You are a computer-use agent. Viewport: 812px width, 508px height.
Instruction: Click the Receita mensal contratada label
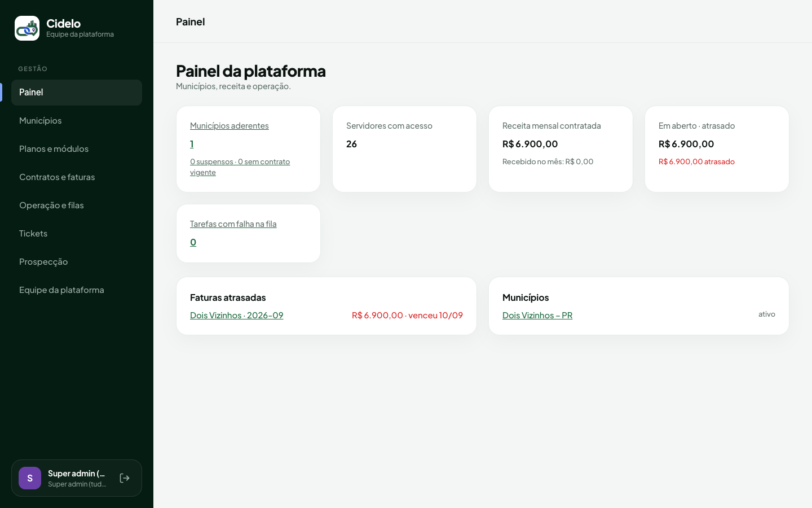(551, 126)
